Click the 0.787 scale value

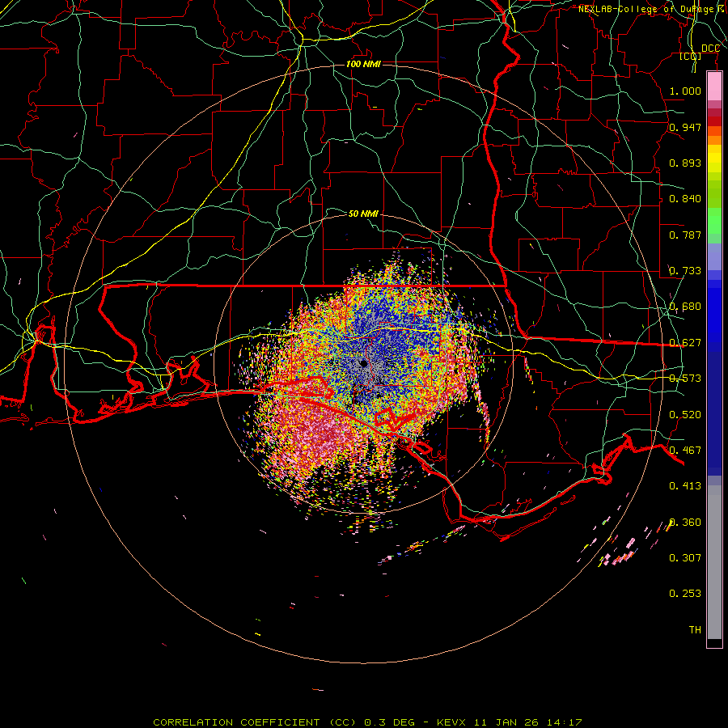pos(685,235)
